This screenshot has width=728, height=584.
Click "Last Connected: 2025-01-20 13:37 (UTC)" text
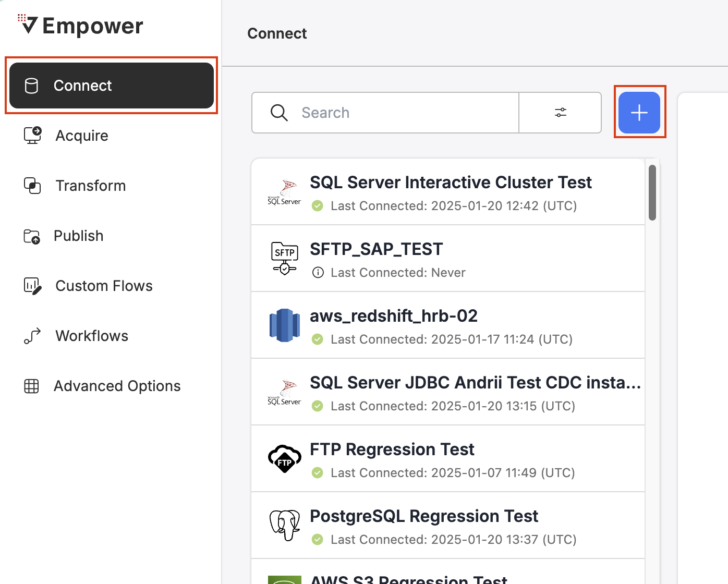click(454, 540)
